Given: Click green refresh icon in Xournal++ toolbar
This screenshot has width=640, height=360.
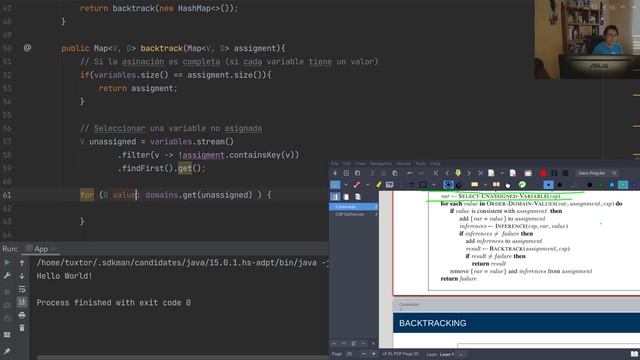Looking at the screenshot, I should 522,185.
